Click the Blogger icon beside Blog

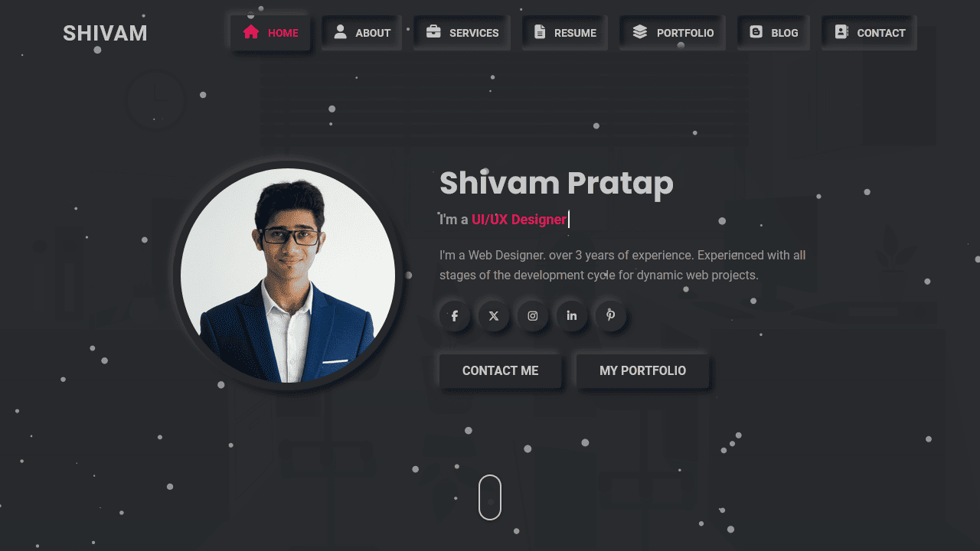pyautogui.click(x=756, y=31)
